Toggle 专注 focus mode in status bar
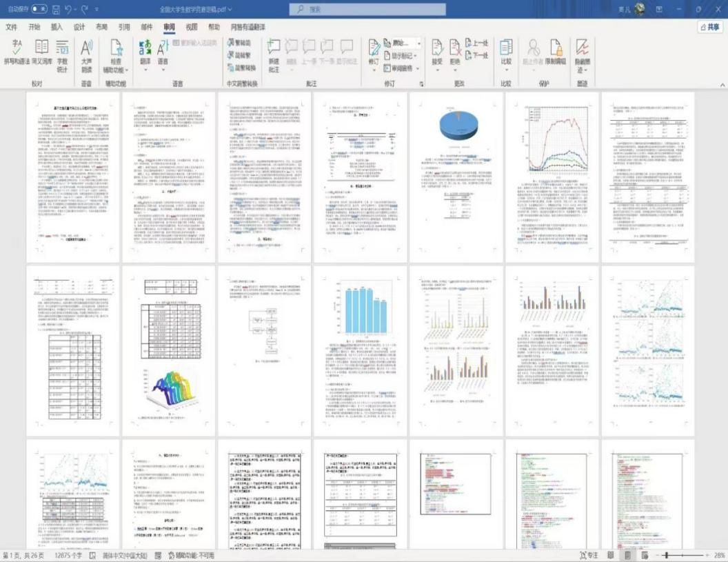Viewport: 728px width, 562px height. coord(589,555)
